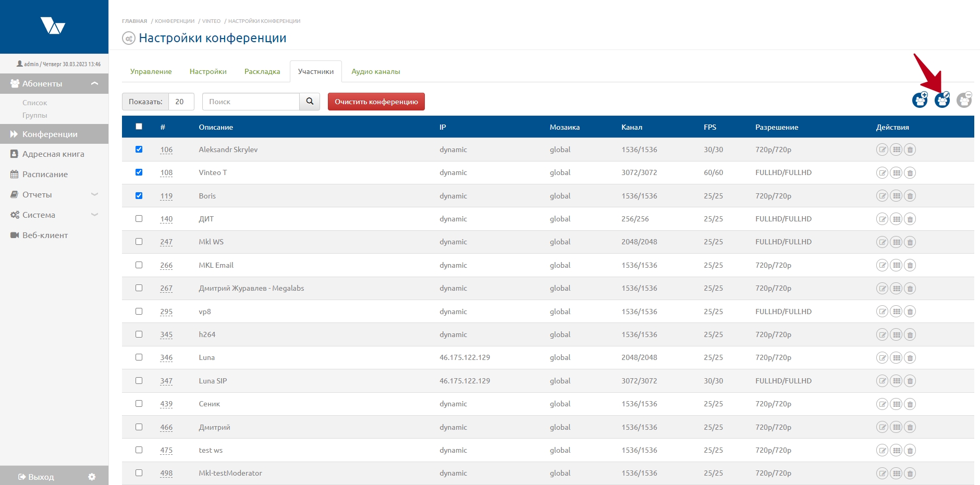This screenshot has width=980, height=485.
Task: Click the Очистить конференцию button
Action: point(376,102)
